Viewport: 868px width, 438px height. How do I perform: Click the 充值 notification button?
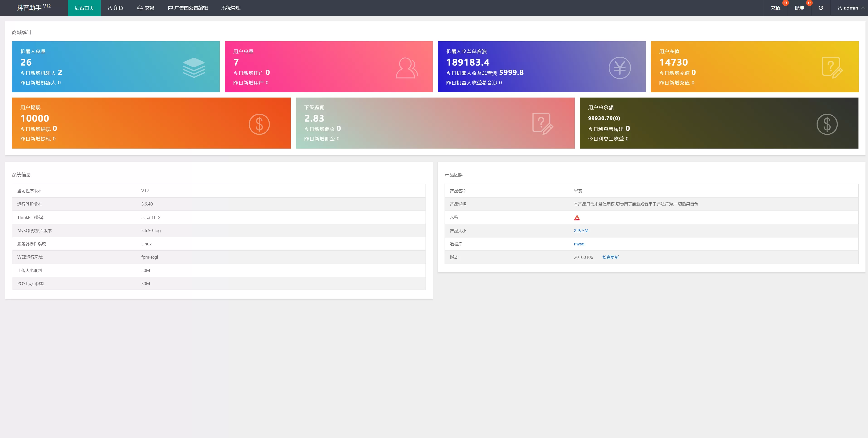coord(775,8)
